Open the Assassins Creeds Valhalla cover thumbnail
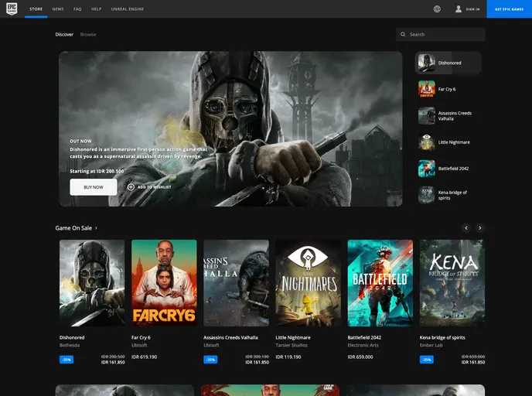The image size is (532, 396). (x=236, y=283)
